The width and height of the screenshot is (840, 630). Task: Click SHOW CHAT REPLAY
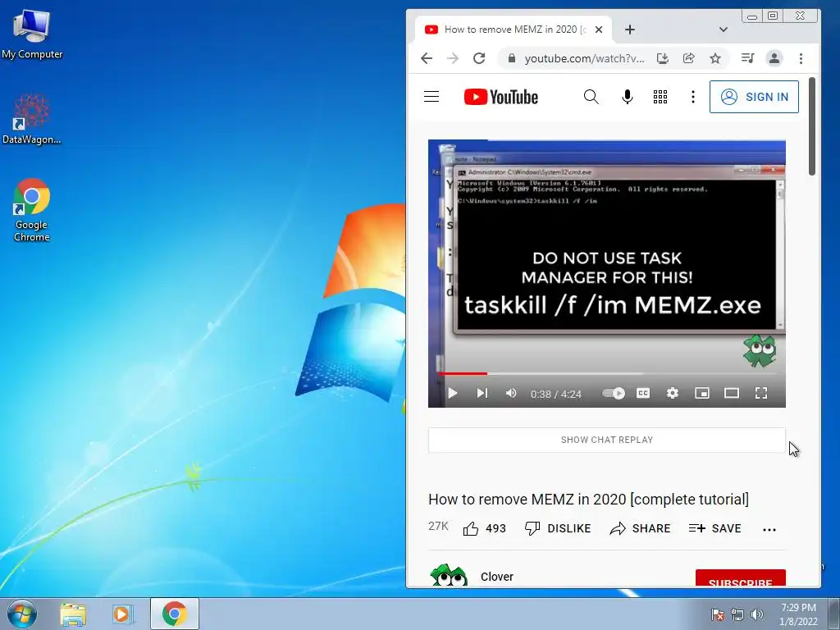tap(607, 440)
